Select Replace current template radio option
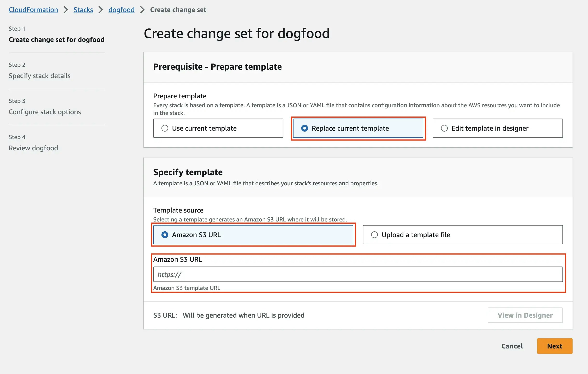 pyautogui.click(x=305, y=128)
